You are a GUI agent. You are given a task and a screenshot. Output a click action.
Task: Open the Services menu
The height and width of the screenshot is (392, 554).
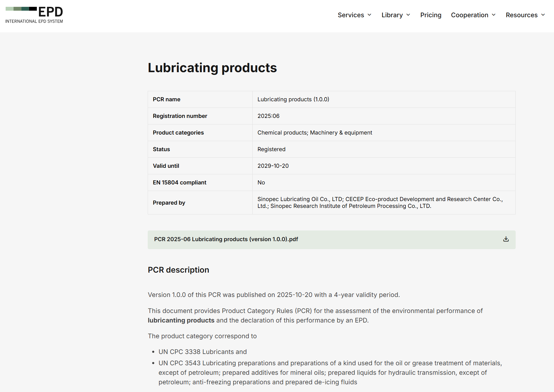[351, 15]
